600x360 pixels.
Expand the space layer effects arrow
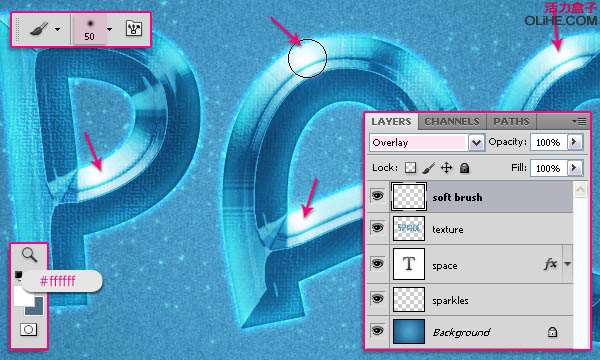point(567,264)
